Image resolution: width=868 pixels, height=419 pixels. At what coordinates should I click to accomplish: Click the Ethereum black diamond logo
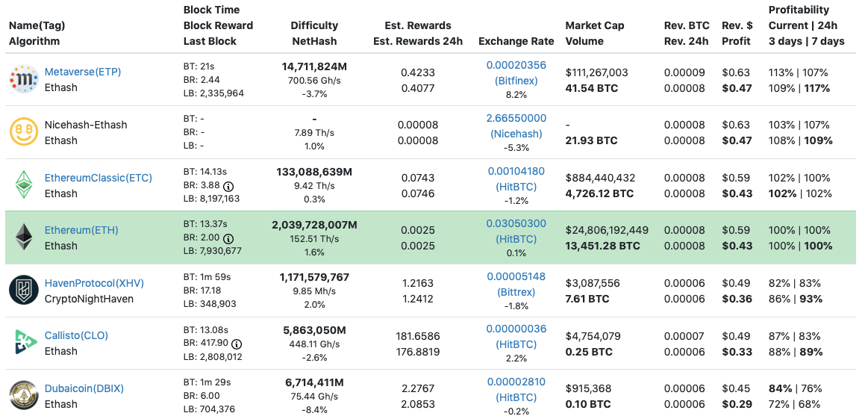(x=24, y=238)
